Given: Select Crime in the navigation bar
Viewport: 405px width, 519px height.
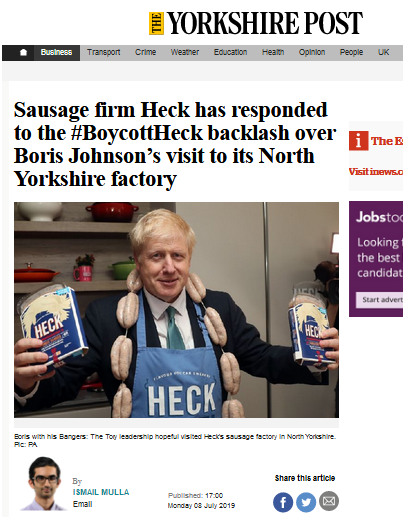Looking at the screenshot, I should point(145,52).
